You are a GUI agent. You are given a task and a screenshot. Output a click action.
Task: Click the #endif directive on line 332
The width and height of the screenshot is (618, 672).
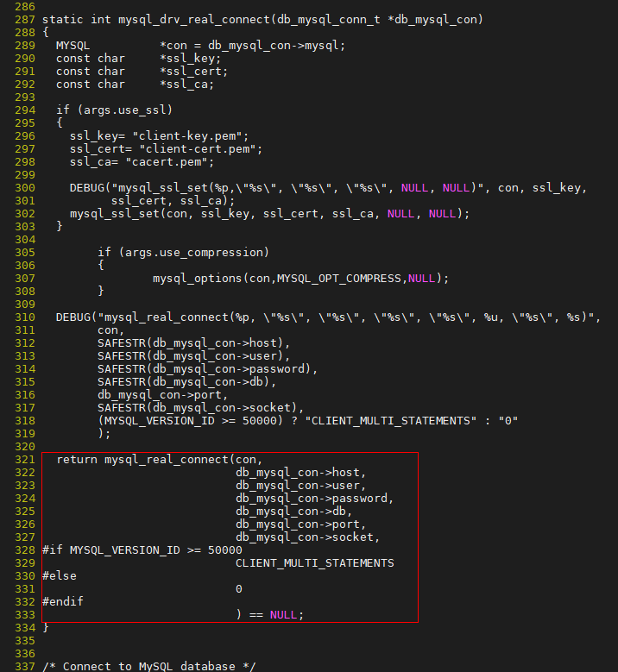[x=63, y=602]
